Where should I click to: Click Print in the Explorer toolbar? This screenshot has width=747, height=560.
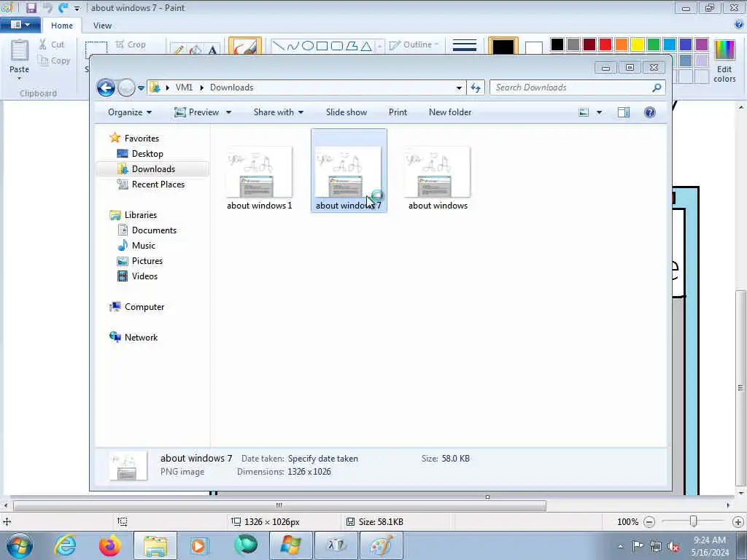(x=398, y=112)
